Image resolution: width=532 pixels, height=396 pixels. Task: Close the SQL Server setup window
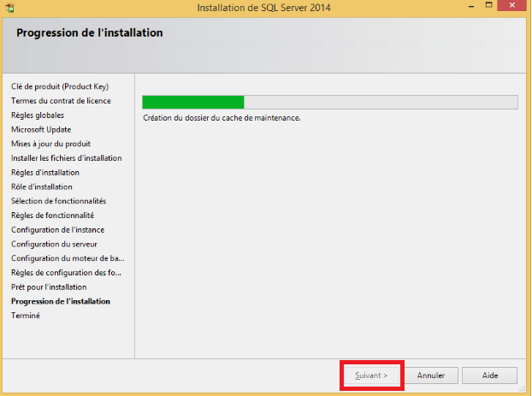pyautogui.click(x=512, y=5)
